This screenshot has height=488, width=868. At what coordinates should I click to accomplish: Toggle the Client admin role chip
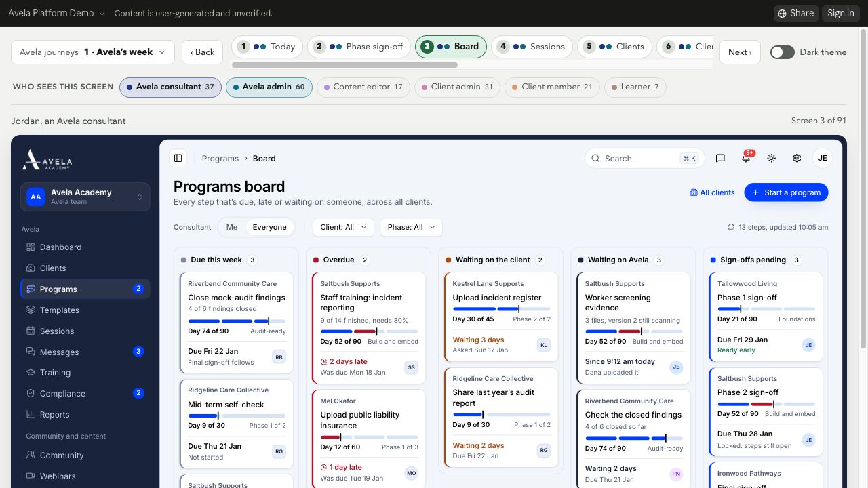457,87
